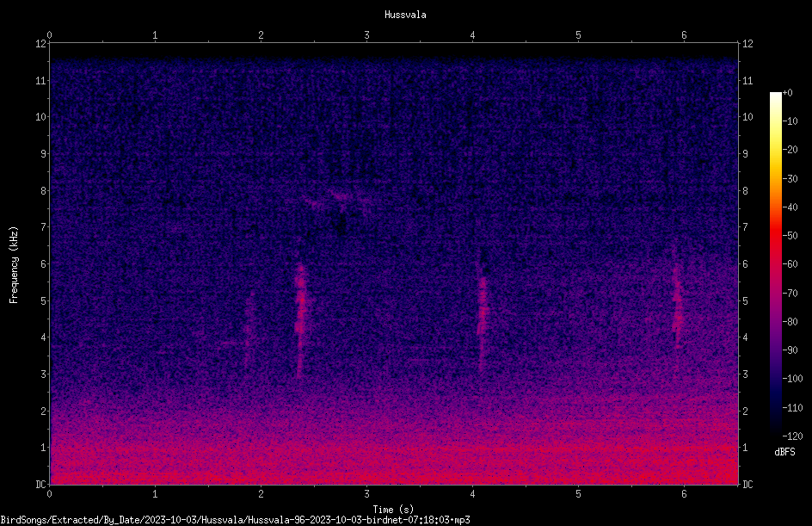Click the "-100" color scale label

pos(792,379)
